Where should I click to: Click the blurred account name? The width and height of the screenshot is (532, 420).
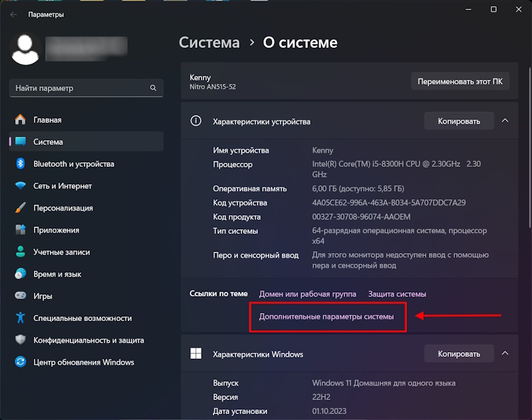click(x=86, y=49)
